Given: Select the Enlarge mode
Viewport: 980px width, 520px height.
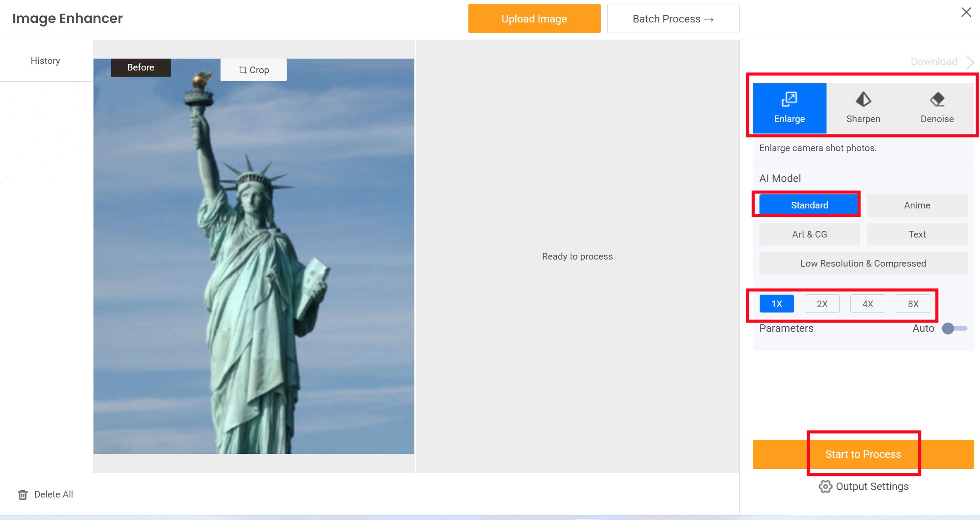Looking at the screenshot, I should (789, 108).
